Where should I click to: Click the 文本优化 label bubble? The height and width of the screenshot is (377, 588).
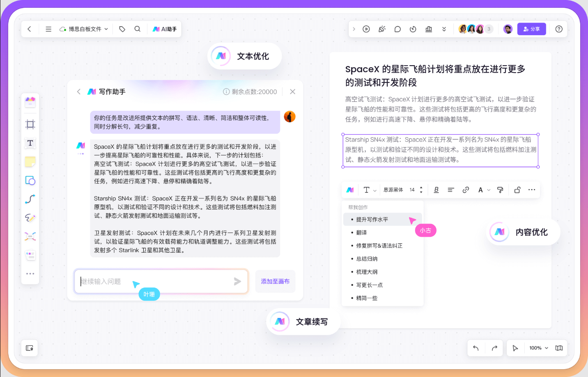tap(245, 56)
